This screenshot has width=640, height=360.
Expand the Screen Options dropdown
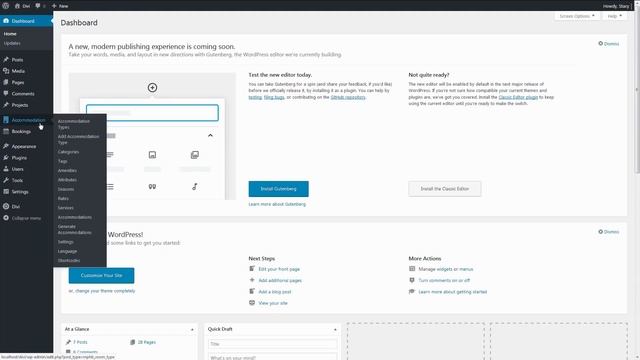pyautogui.click(x=577, y=16)
